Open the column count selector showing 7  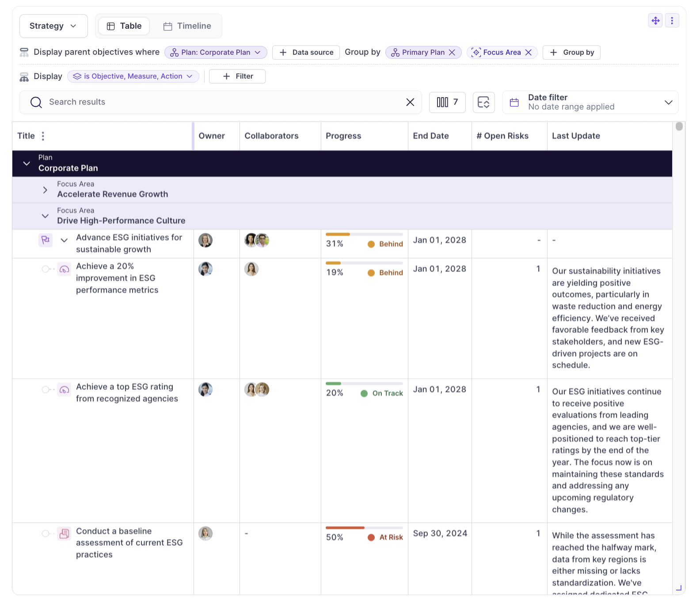447,102
